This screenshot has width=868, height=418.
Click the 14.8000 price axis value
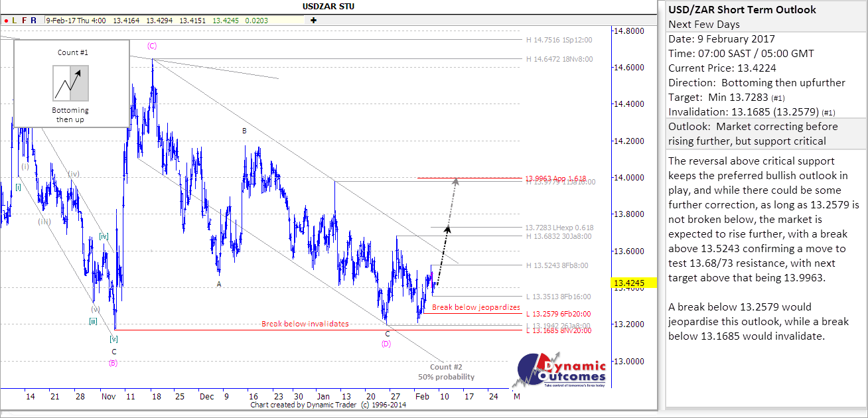pos(628,31)
